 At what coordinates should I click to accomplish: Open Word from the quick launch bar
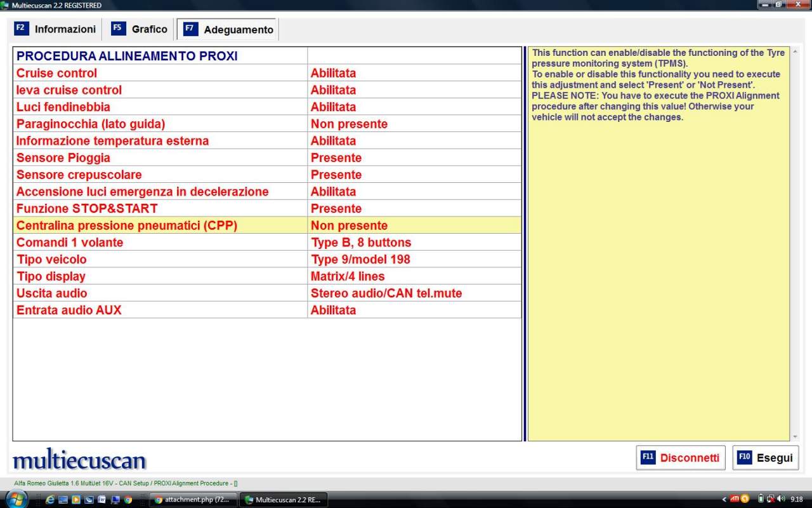101,500
